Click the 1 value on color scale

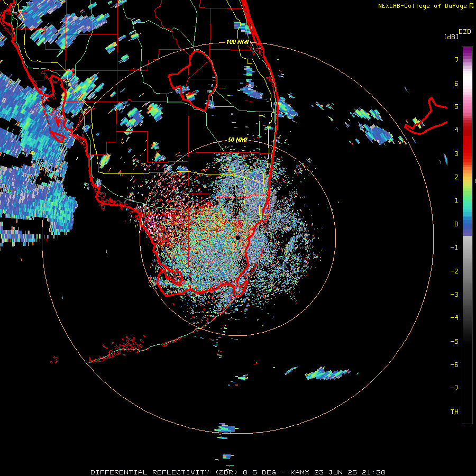(456, 200)
